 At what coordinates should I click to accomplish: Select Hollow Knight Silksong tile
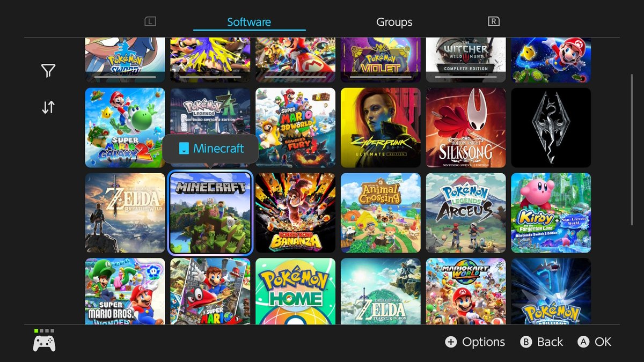[466, 128]
